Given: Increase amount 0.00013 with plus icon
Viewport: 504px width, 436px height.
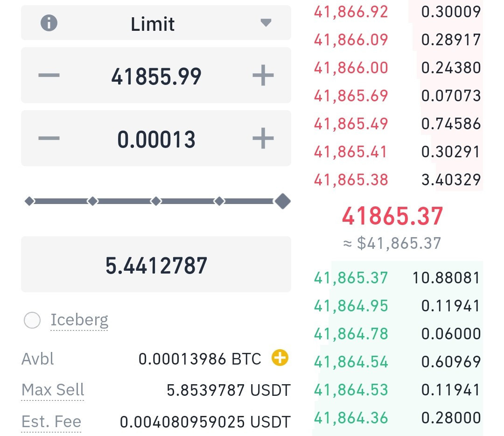Looking at the screenshot, I should pyautogui.click(x=263, y=139).
